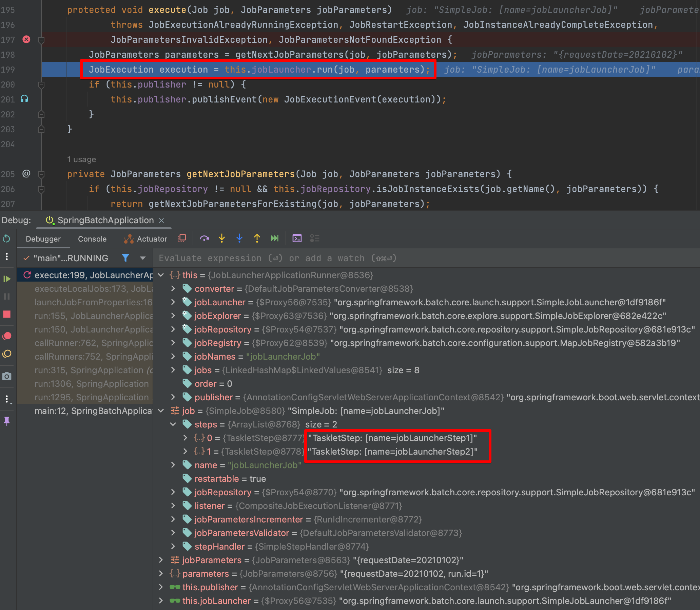700x610 pixels.
Task: Click the blue Force Step Into icon
Action: coord(239,239)
